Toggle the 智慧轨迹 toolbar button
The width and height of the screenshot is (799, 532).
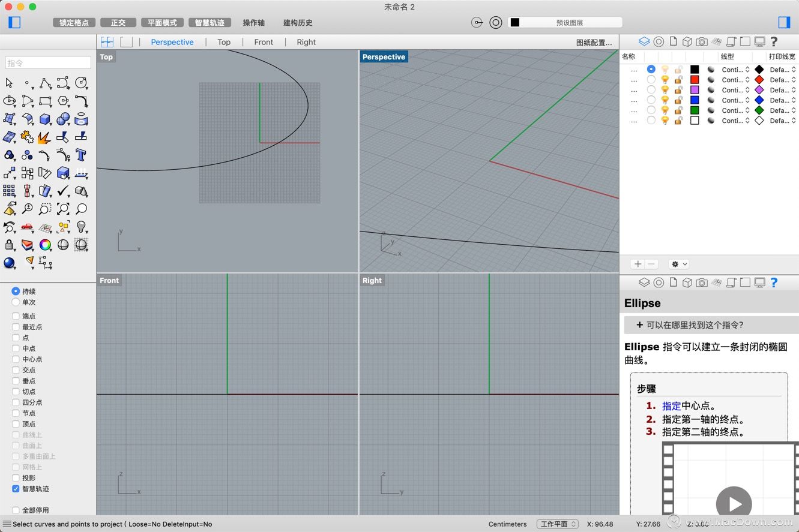[210, 22]
